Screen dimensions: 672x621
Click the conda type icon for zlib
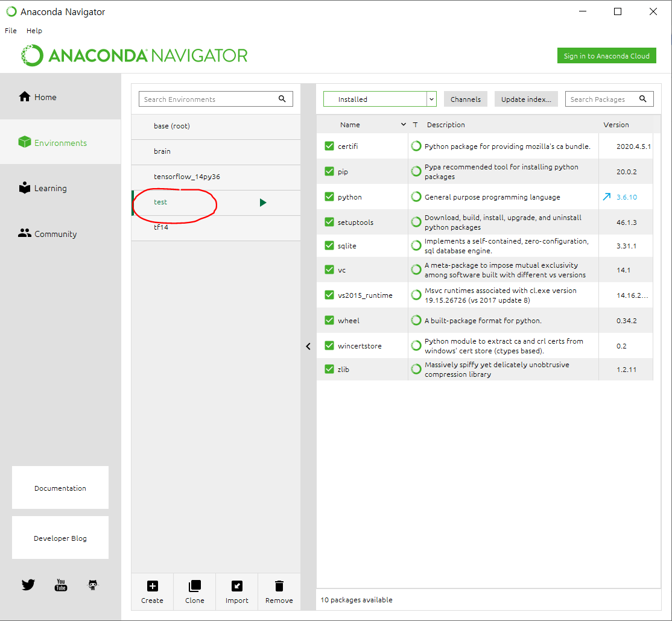click(x=416, y=369)
